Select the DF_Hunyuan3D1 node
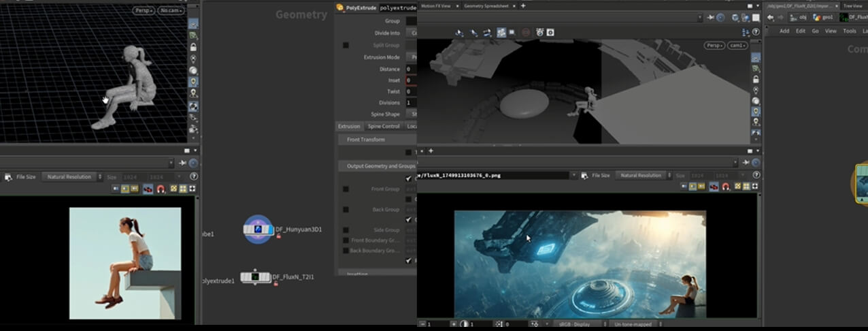The width and height of the screenshot is (868, 331). point(258,230)
